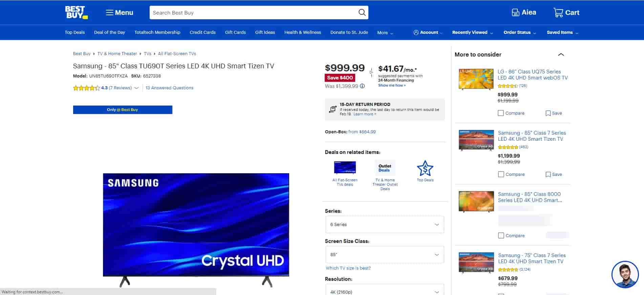
Task: Click the Top Deals star icon
Action: coord(425,168)
